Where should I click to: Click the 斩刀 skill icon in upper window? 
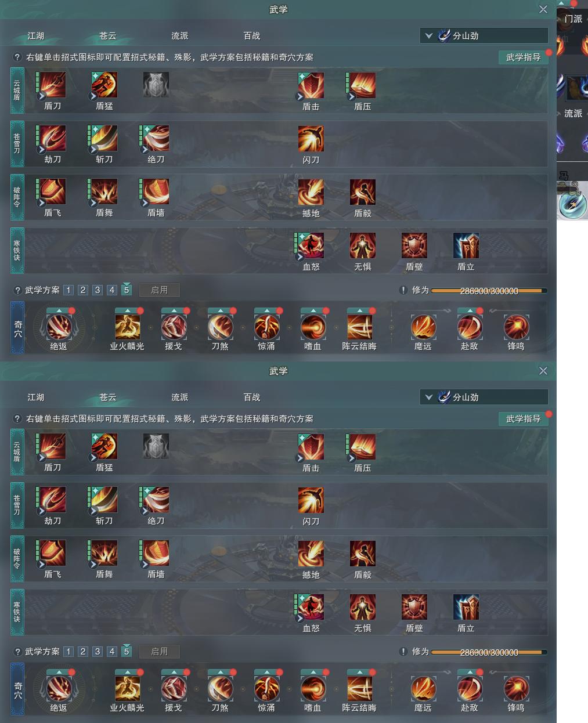click(104, 139)
